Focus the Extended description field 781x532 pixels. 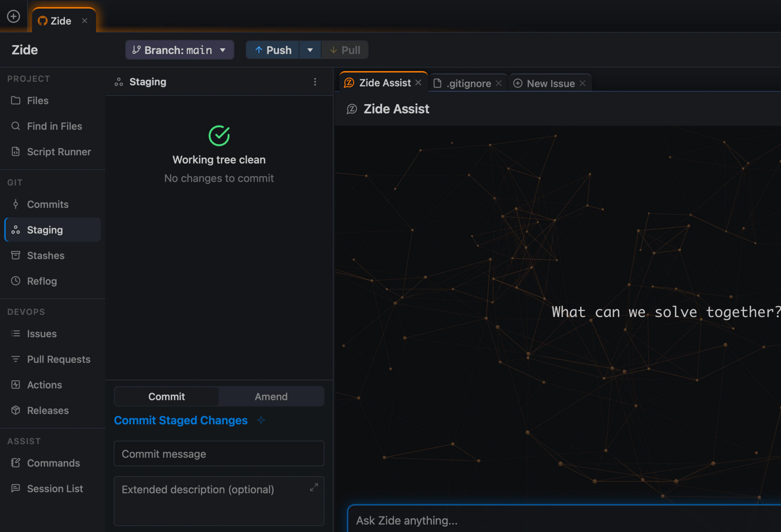219,501
